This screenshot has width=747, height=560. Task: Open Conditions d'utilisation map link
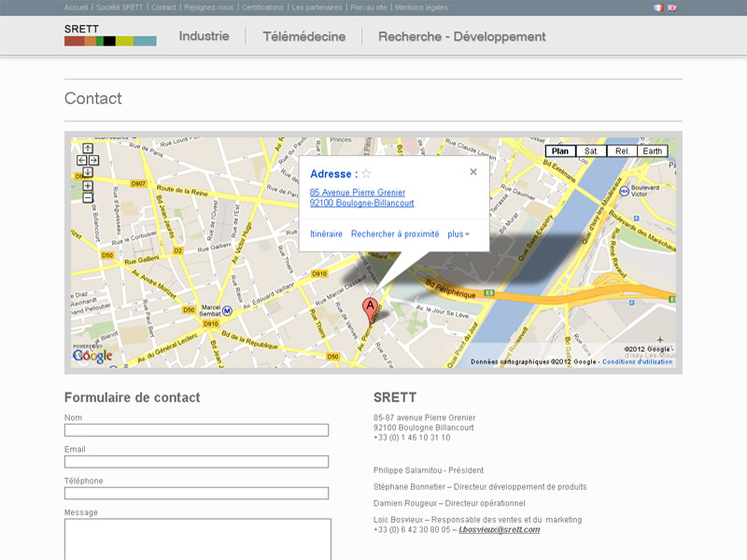coord(638,362)
